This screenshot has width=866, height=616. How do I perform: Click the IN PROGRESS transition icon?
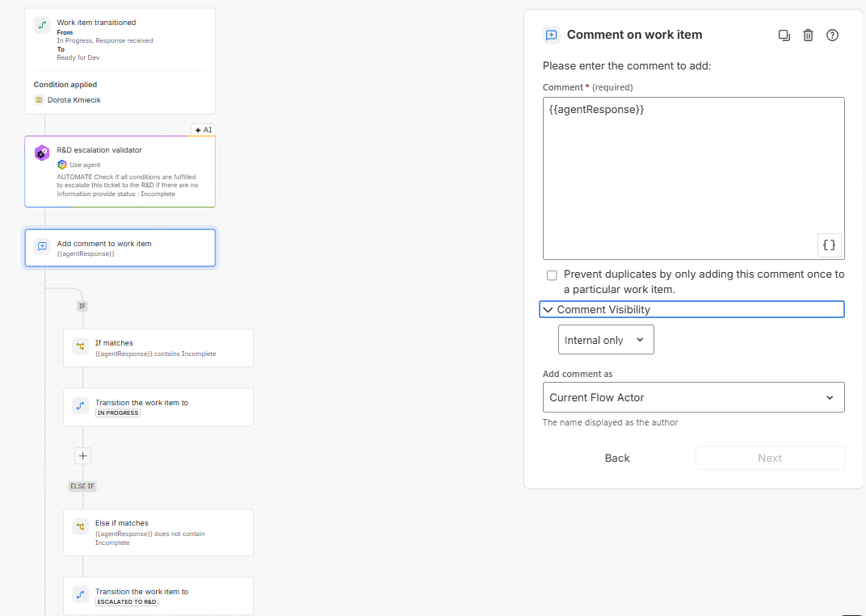pos(80,406)
